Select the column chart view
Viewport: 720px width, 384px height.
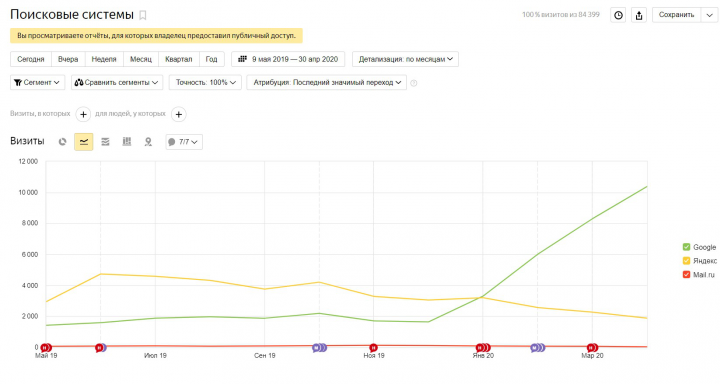click(127, 142)
